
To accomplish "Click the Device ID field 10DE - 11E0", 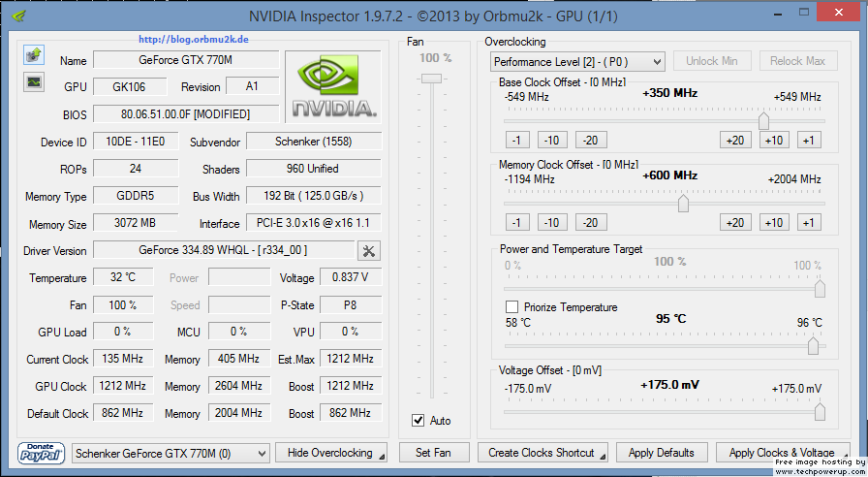I will (136, 142).
